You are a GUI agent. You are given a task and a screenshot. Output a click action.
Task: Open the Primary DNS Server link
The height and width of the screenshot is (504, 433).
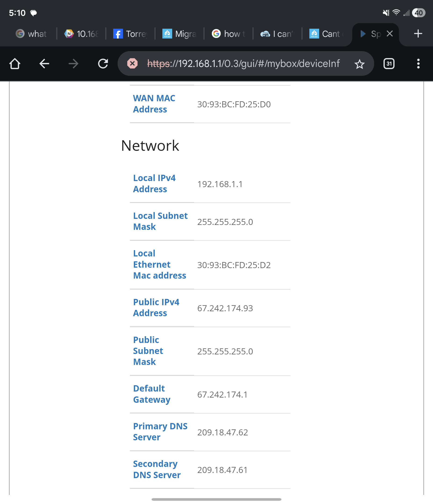click(160, 432)
